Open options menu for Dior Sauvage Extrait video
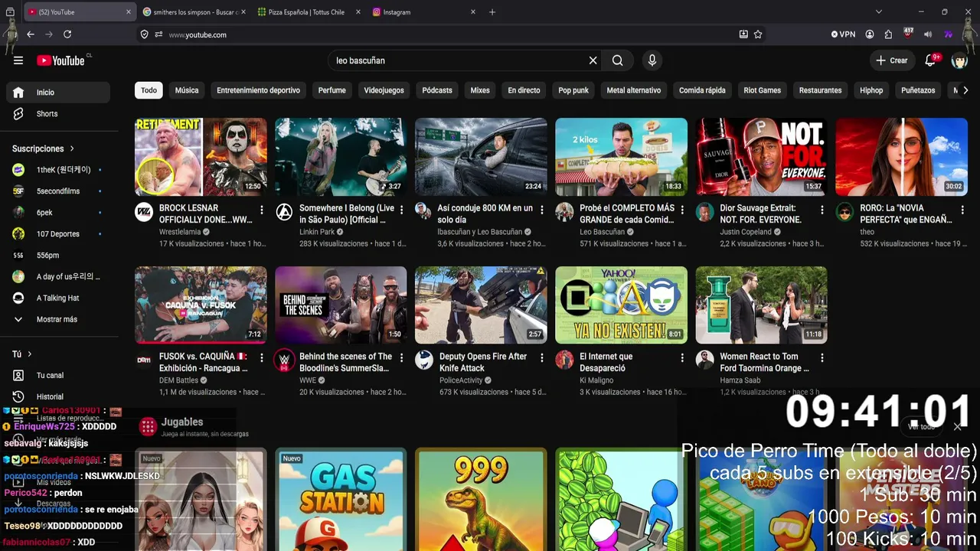This screenshot has height=551, width=980. pyautogui.click(x=822, y=210)
